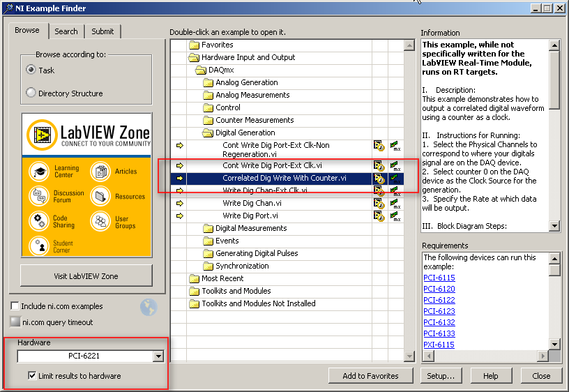The image size is (569, 392).
Task: Click Information panel scrollbar thumb
Action: pyautogui.click(x=554, y=80)
